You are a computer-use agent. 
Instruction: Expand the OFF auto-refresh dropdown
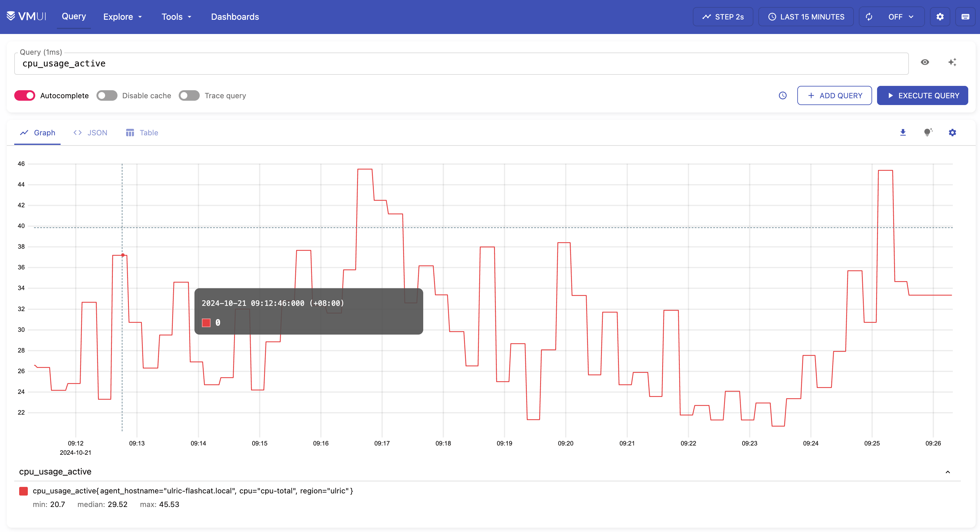point(902,17)
